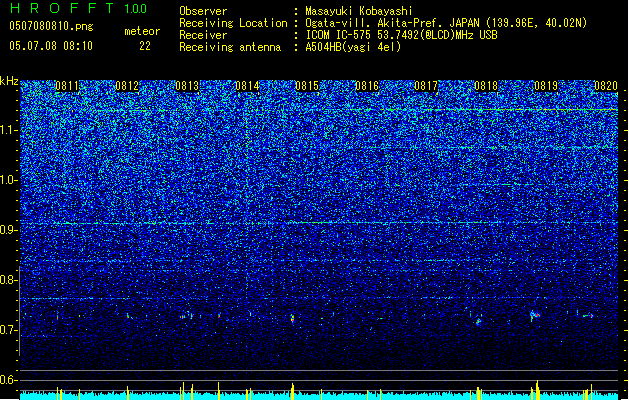Click the 0812 time marker

127,86
